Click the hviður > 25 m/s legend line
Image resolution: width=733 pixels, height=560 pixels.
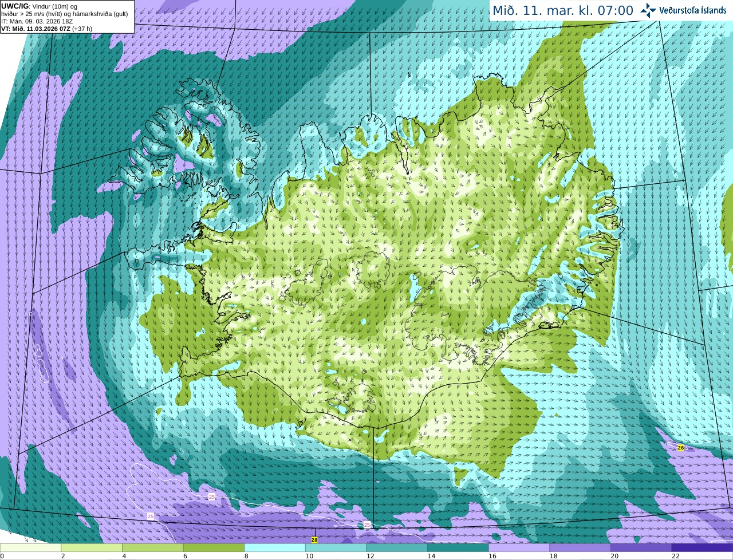[64, 13]
